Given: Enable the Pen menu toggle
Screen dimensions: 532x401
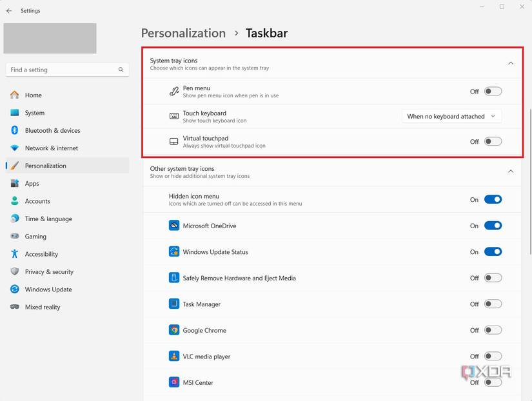Looking at the screenshot, I should [x=493, y=92].
